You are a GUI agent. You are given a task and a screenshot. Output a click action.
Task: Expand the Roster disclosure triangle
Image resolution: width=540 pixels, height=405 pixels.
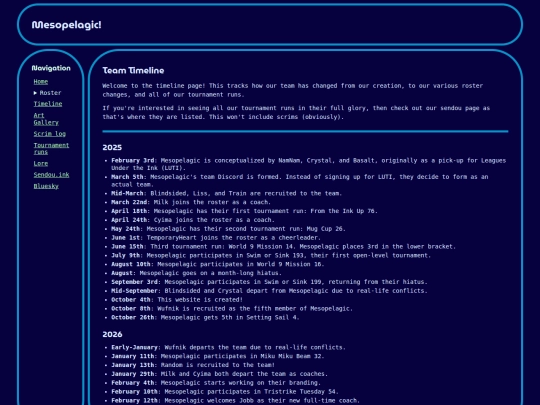[35, 93]
